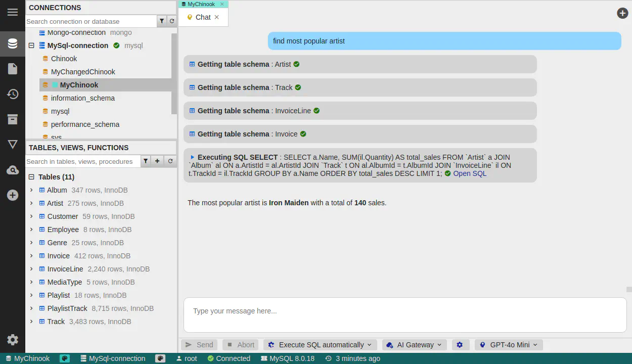Refresh the connections list

[171, 21]
